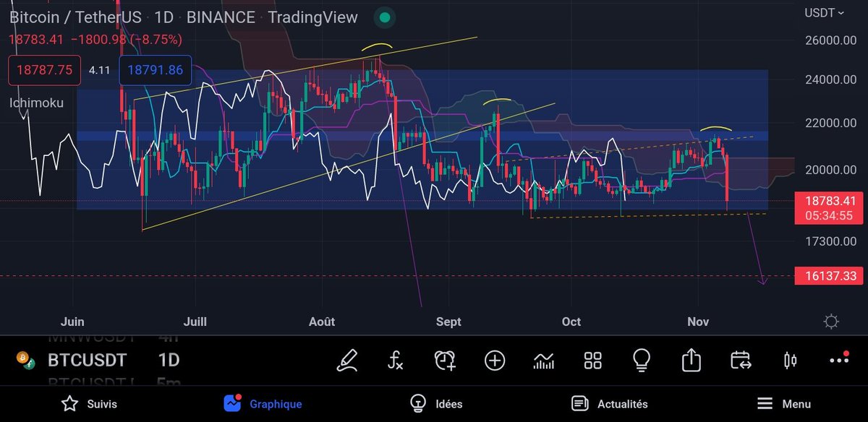Tap the blue buy price 18791.86
The width and height of the screenshot is (868, 422).
pos(156,70)
